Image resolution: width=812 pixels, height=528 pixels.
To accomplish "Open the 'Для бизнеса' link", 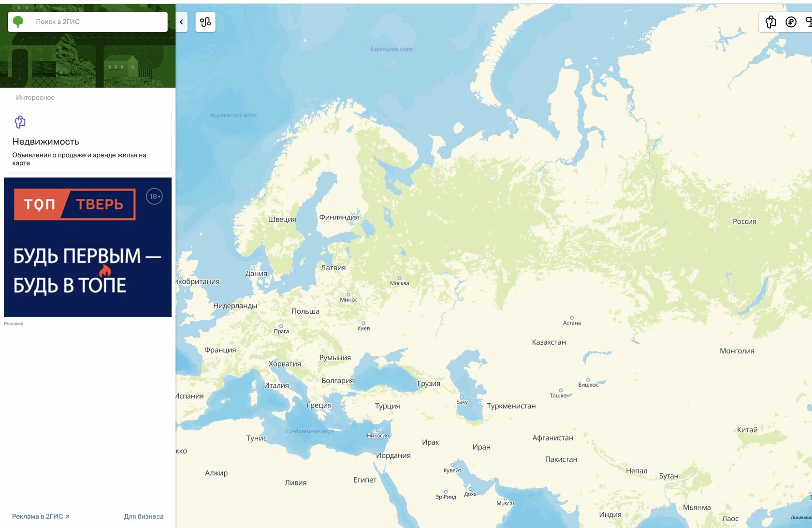I will coord(144,516).
